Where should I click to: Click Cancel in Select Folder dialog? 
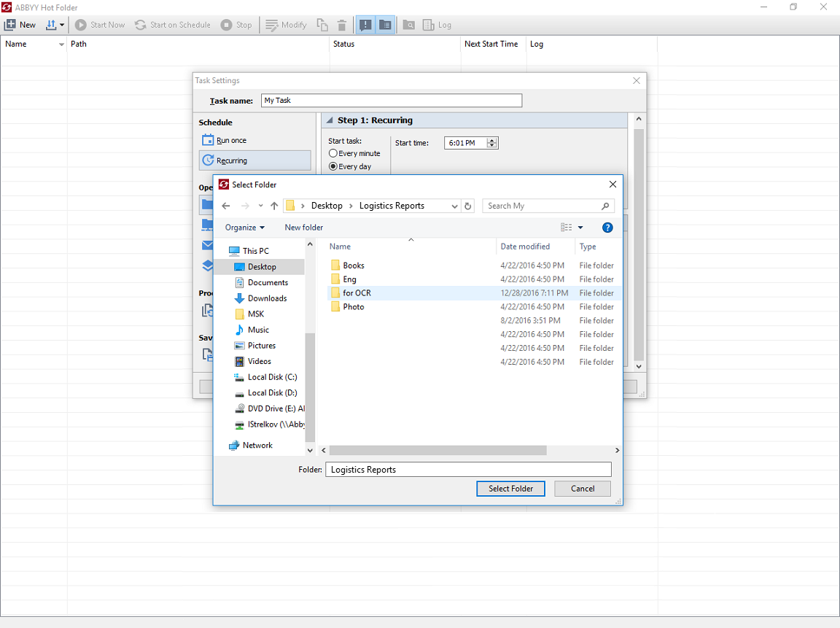coord(582,489)
